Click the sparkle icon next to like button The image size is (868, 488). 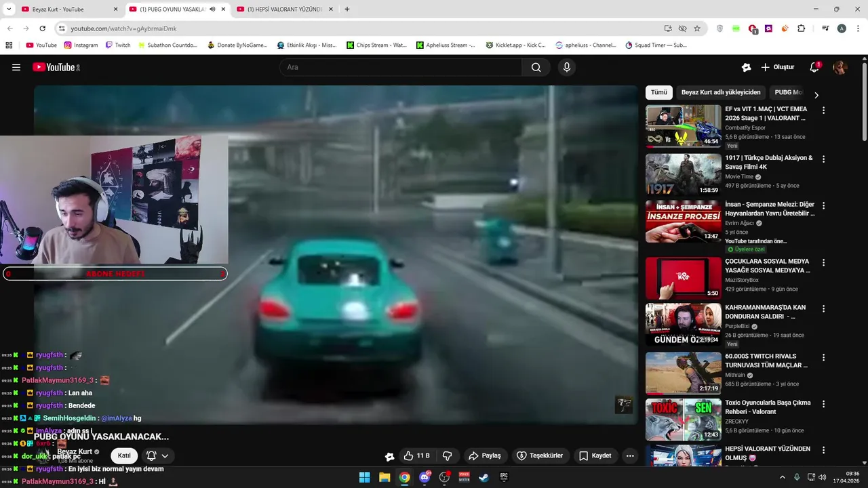pyautogui.click(x=389, y=456)
